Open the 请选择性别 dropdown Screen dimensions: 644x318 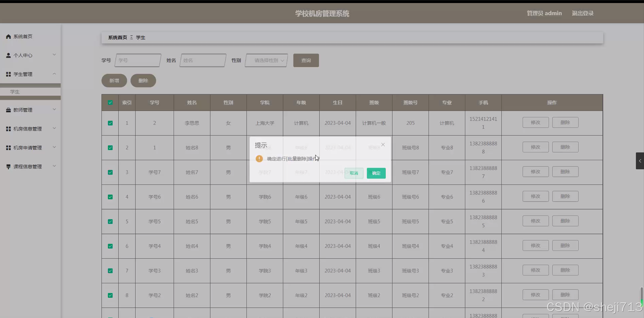[266, 60]
